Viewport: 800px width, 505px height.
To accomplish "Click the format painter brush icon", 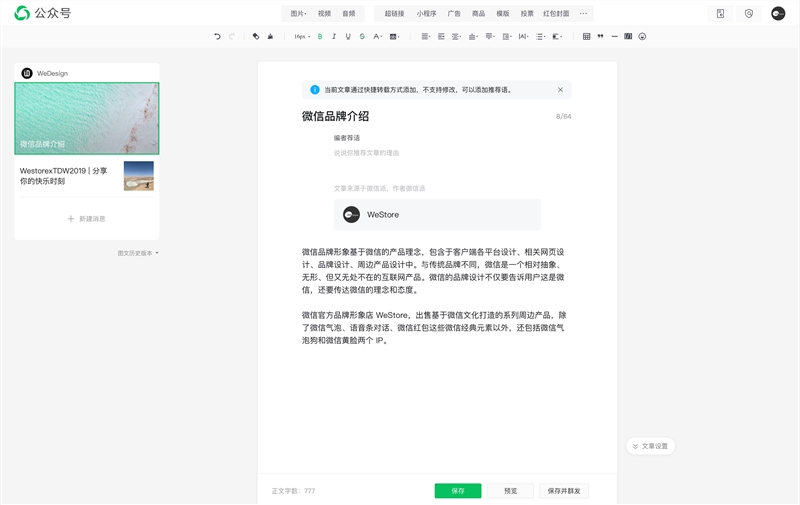I will pos(270,36).
